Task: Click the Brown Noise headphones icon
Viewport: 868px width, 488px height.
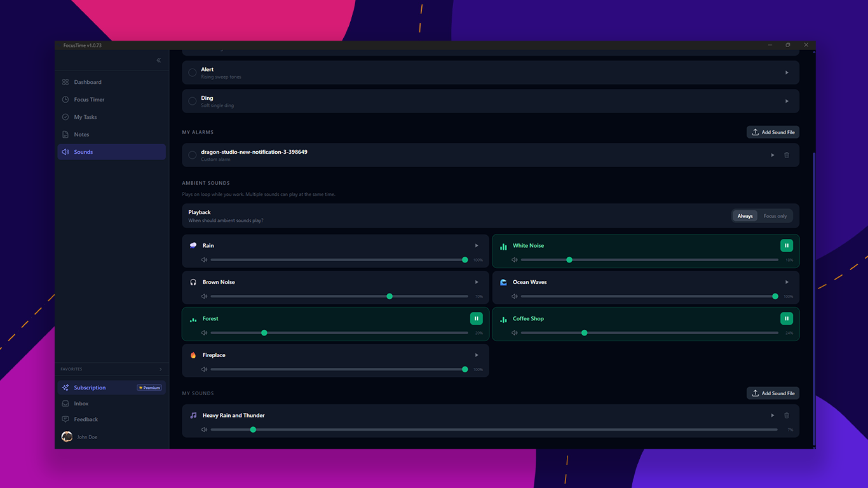Action: tap(193, 282)
